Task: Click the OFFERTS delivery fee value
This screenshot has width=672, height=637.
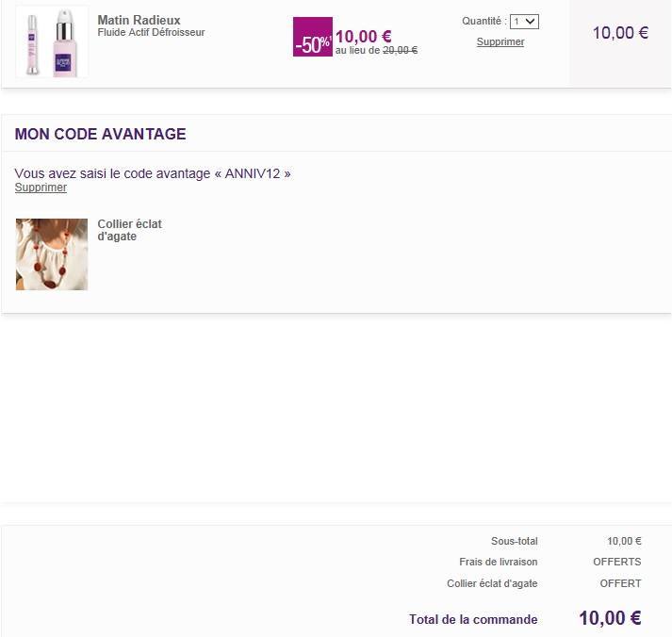Action: pos(616,562)
